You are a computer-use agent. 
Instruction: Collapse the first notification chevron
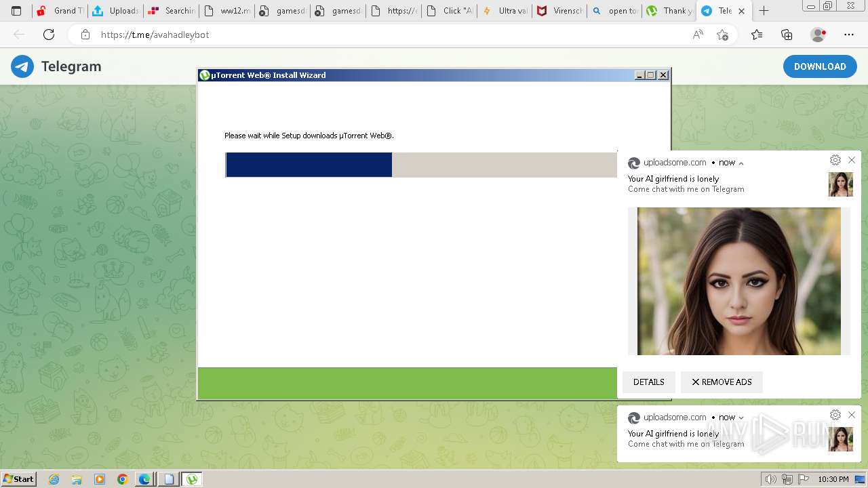[741, 163]
